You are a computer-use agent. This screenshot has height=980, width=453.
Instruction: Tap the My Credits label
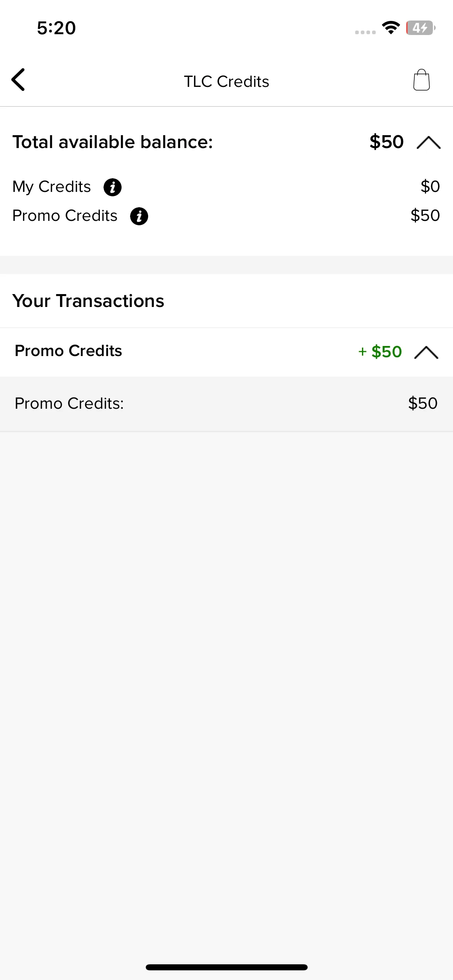click(x=52, y=187)
